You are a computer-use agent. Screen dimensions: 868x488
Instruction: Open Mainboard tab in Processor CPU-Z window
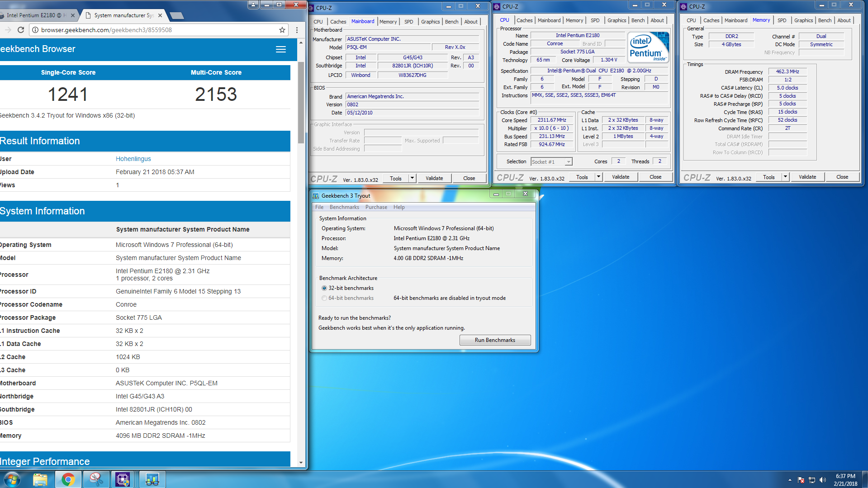tap(549, 20)
